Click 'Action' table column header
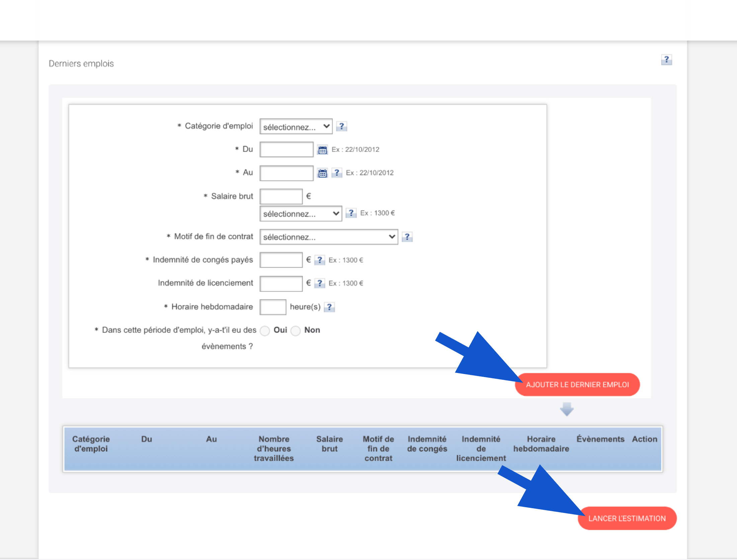 click(x=645, y=439)
